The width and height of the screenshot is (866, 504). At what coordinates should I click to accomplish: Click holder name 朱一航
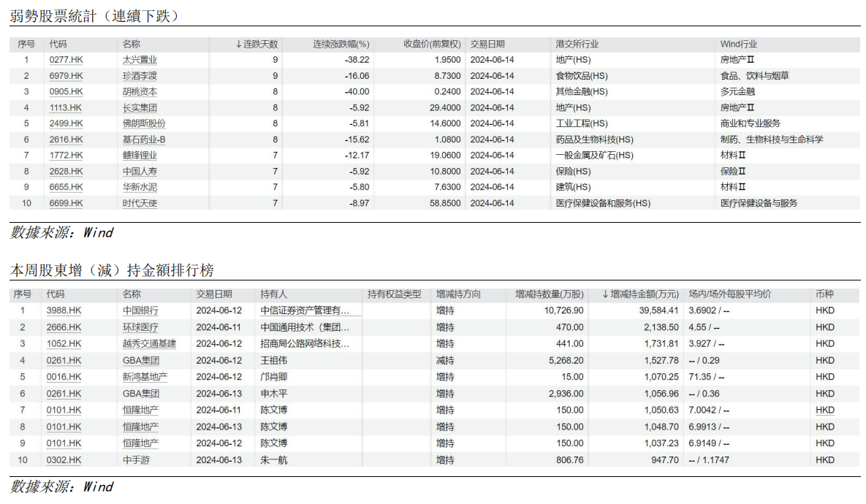click(x=273, y=460)
